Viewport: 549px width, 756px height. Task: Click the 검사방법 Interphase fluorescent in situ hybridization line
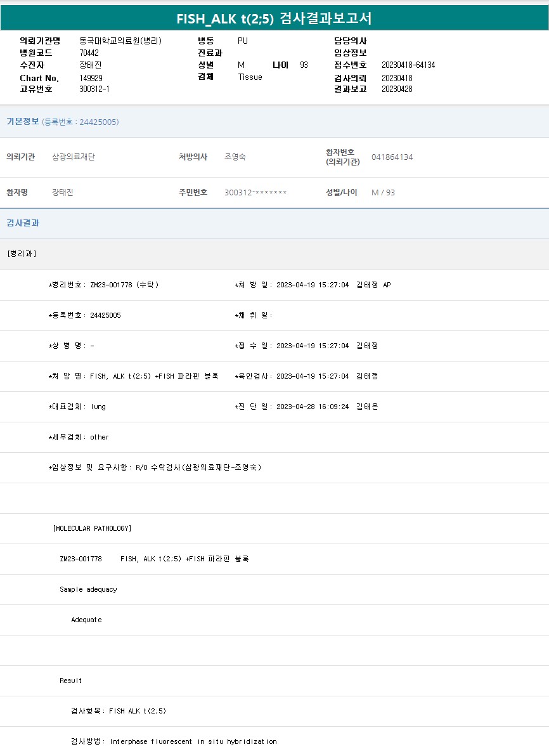(x=174, y=741)
